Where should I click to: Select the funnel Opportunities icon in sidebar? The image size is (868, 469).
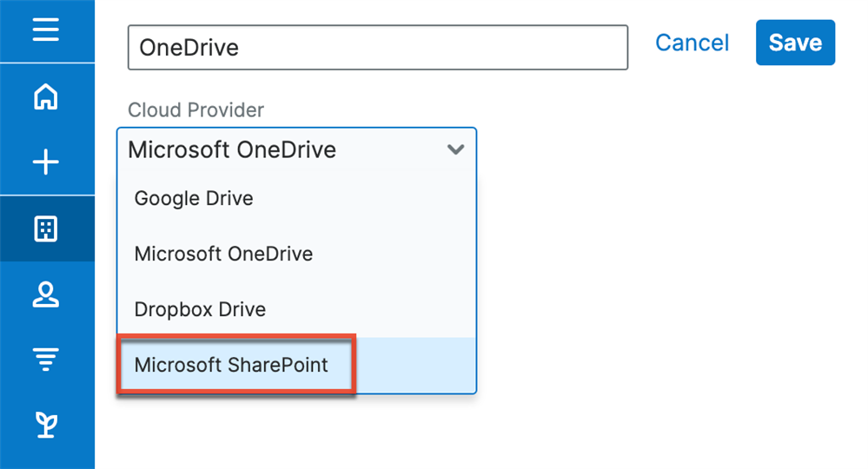[45, 360]
